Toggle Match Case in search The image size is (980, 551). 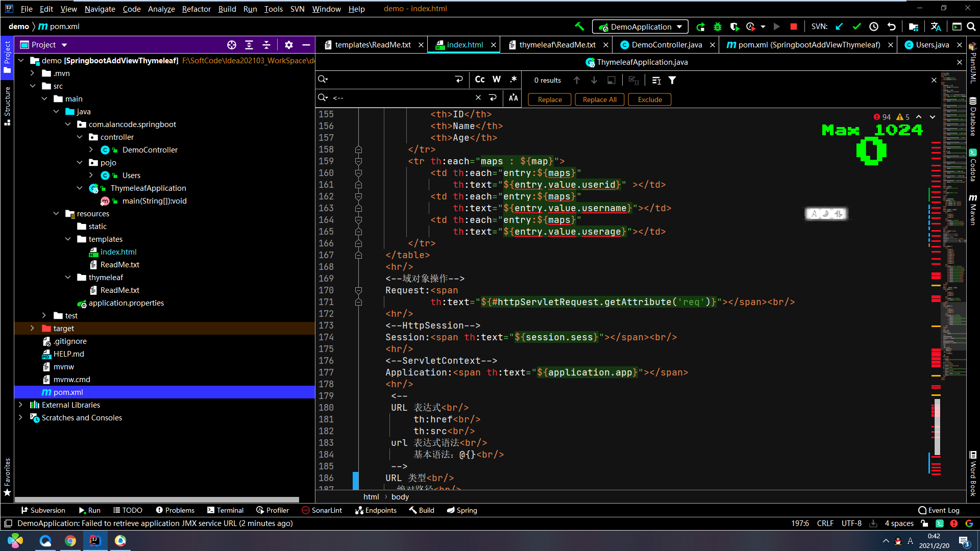480,79
